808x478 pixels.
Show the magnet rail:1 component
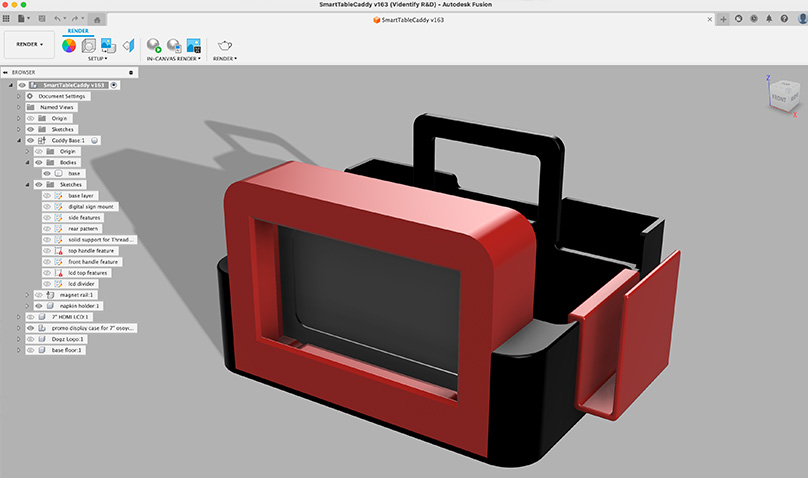click(39, 295)
